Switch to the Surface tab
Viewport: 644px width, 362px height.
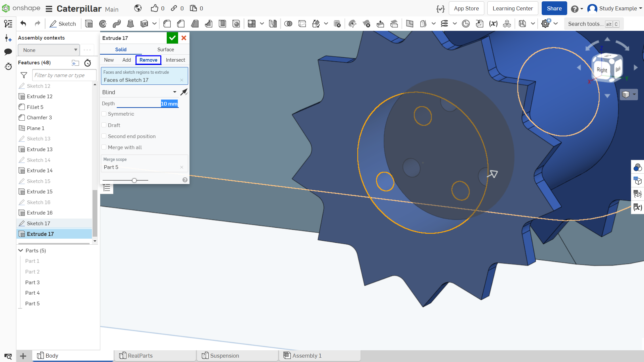click(166, 49)
